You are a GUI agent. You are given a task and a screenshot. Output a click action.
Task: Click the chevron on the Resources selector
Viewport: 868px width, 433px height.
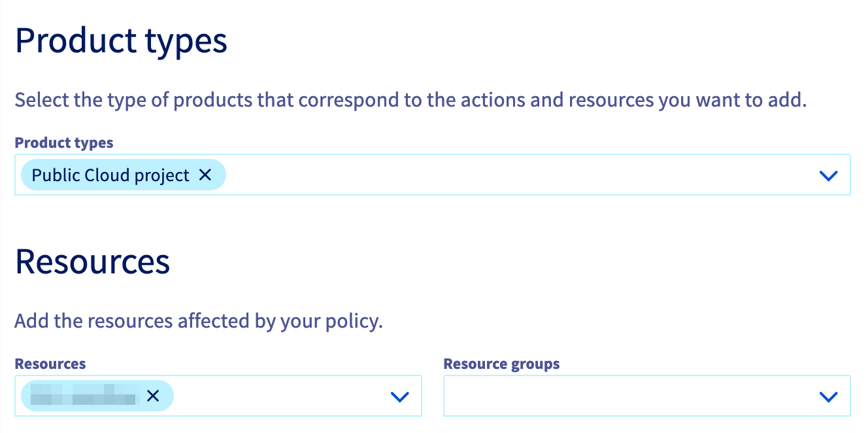tap(399, 396)
